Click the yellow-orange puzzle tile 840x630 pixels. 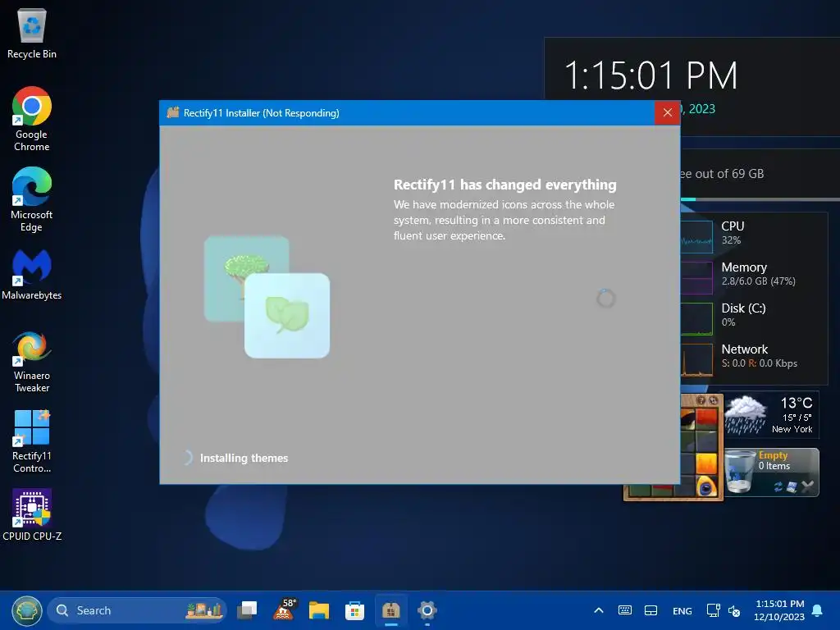tap(706, 463)
